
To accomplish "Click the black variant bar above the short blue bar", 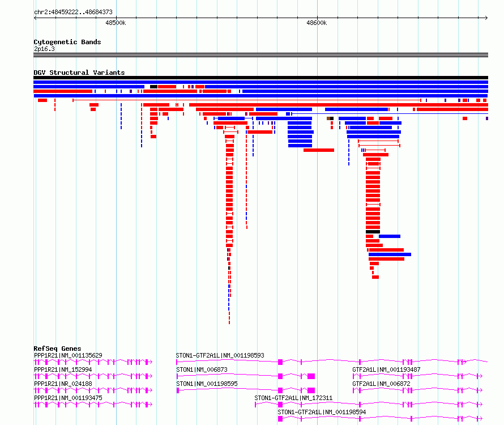I will tap(373, 232).
